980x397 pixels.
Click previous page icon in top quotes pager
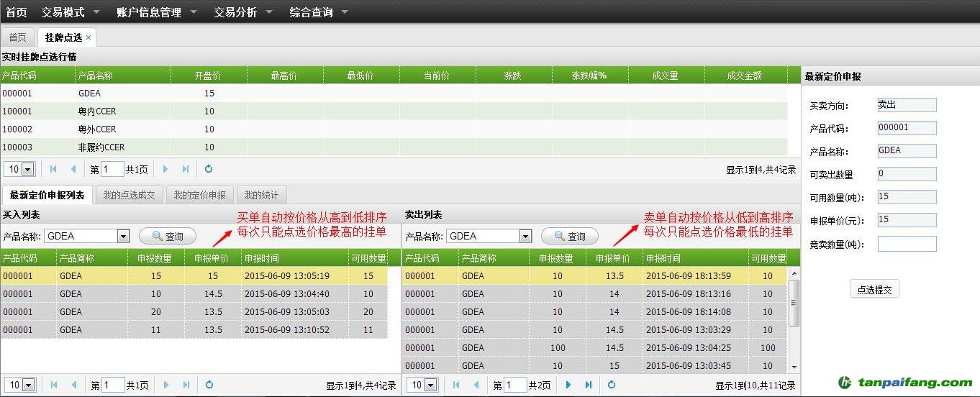(x=73, y=169)
